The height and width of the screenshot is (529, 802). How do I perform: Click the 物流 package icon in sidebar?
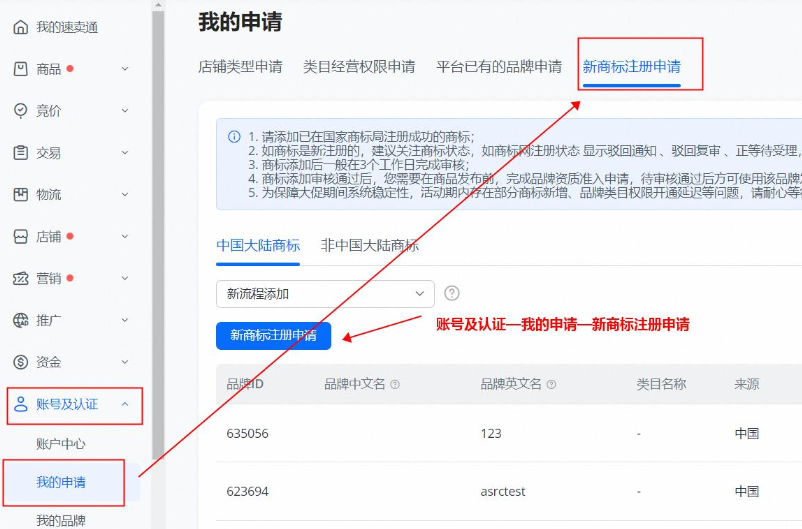pos(21,195)
